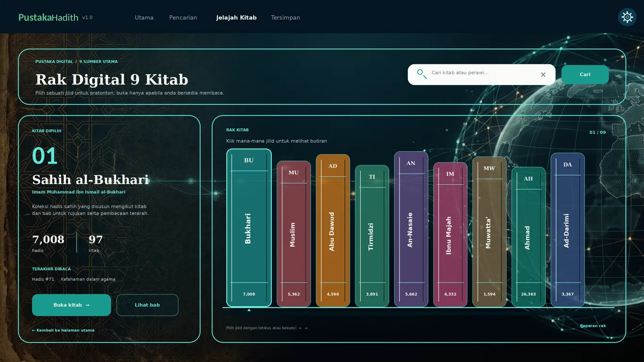
Task: Toggle the theme sun icon
Action: point(627,17)
